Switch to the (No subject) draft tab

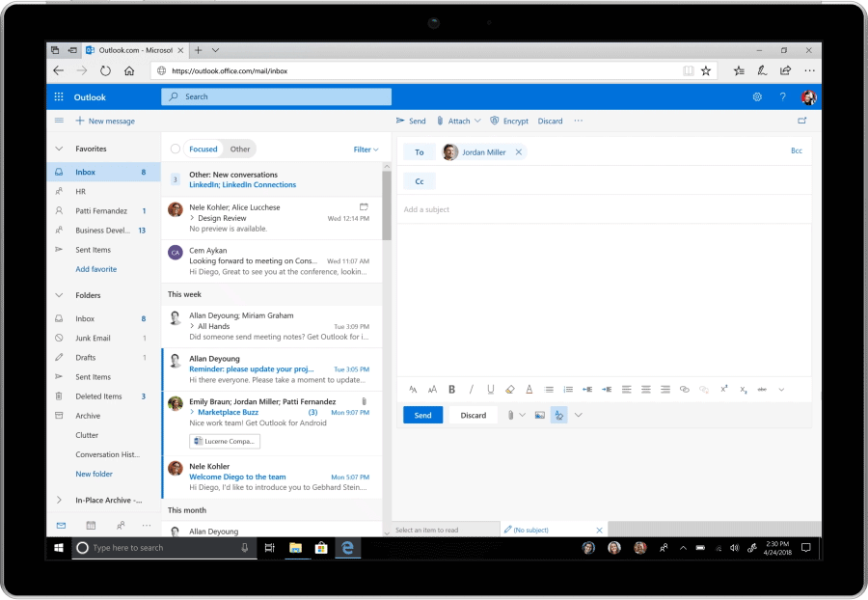coord(554,530)
